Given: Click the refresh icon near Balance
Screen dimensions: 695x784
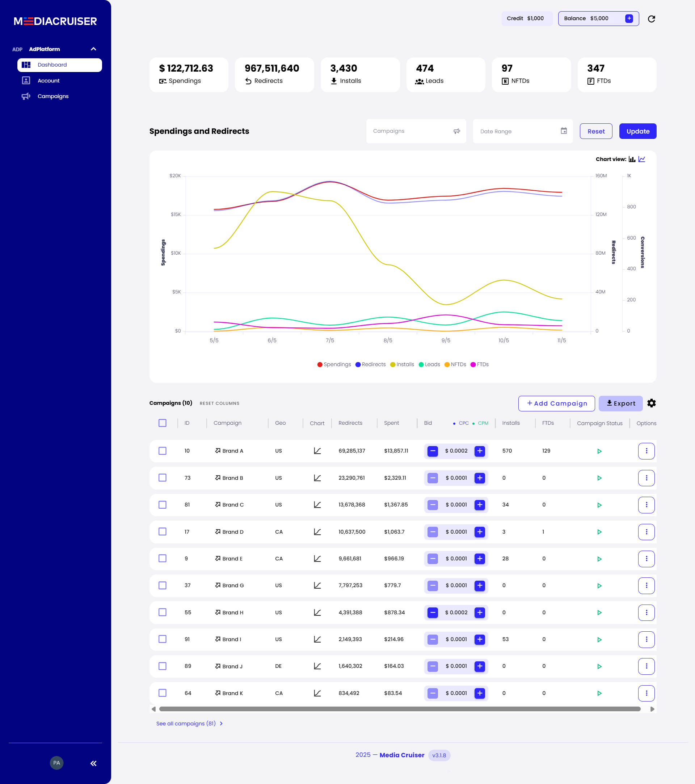Looking at the screenshot, I should [x=651, y=19].
